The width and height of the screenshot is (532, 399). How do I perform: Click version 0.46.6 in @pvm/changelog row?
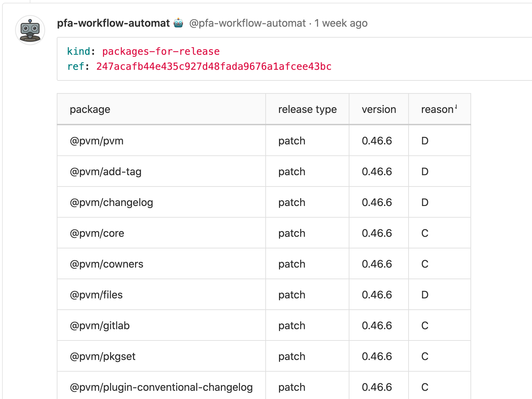[x=377, y=202]
